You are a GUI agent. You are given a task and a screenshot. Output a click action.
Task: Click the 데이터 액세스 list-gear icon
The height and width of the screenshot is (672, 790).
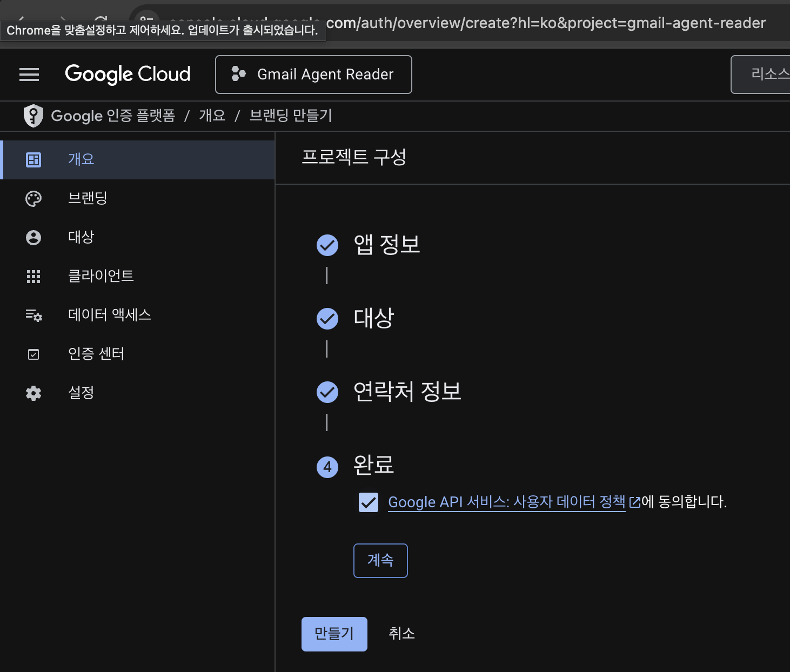[34, 315]
